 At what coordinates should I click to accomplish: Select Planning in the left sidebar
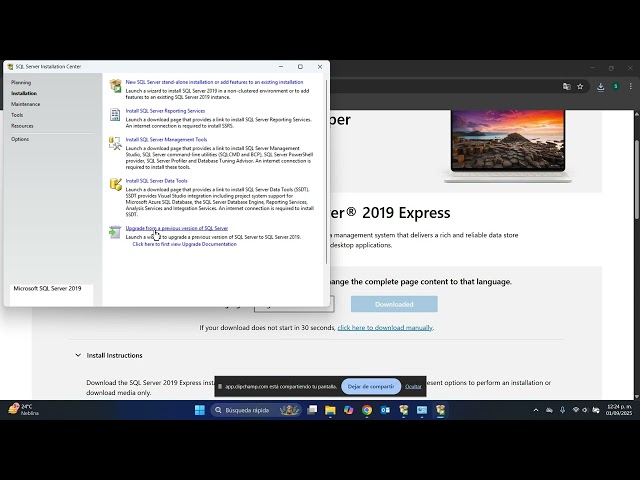click(x=21, y=82)
